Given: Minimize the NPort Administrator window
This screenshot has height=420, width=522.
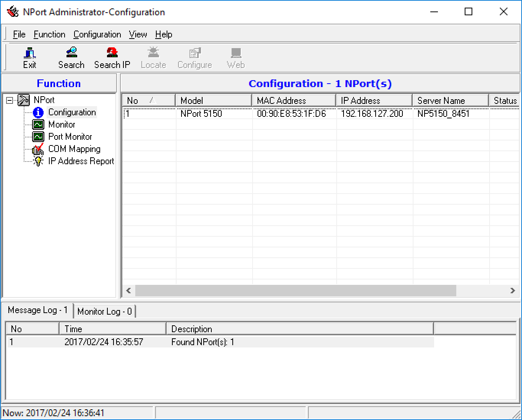Looking at the screenshot, I should 434,12.
